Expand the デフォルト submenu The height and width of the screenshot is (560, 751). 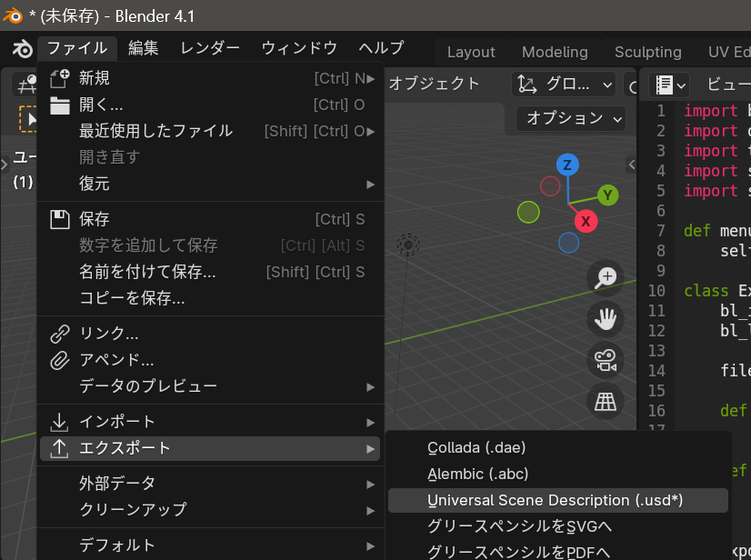(211, 545)
